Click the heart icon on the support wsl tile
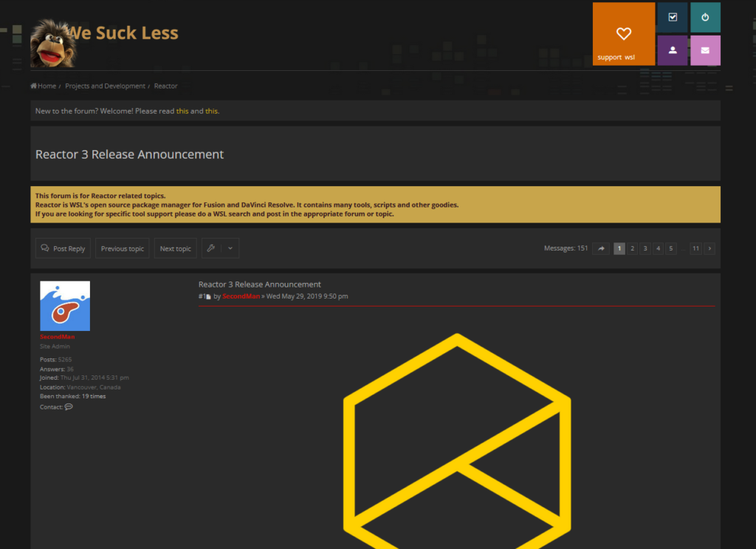 coord(623,33)
